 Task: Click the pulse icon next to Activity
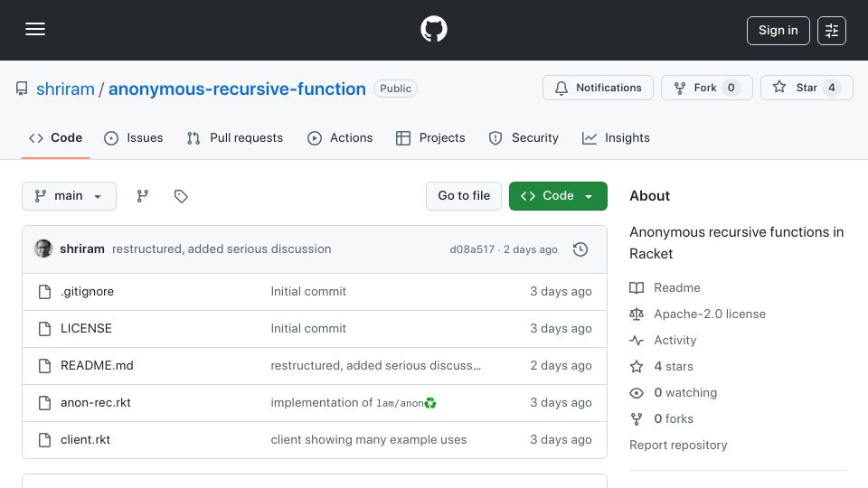pos(637,341)
